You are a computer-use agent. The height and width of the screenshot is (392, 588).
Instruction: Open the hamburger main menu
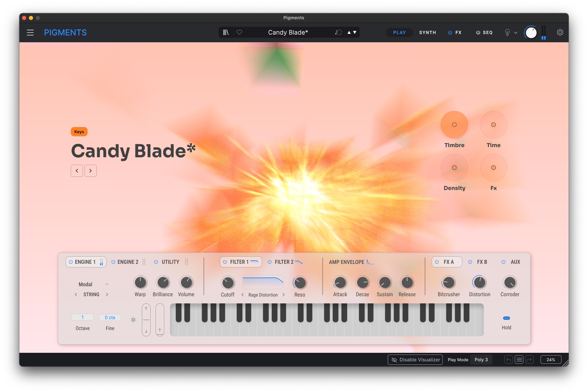[x=30, y=32]
